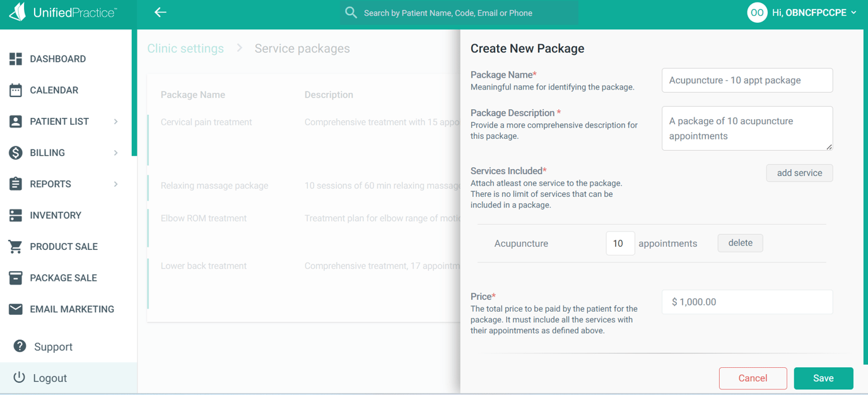Edit the Package Name input field
The height and width of the screenshot is (395, 868).
747,80
